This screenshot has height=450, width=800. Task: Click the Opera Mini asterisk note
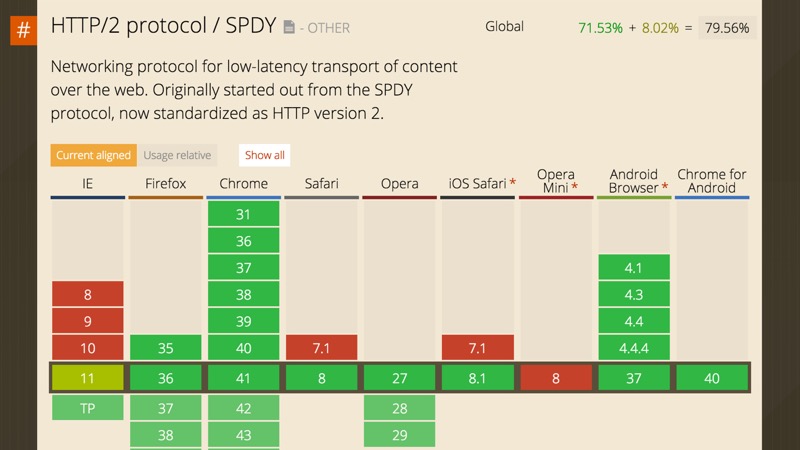pyautogui.click(x=575, y=188)
